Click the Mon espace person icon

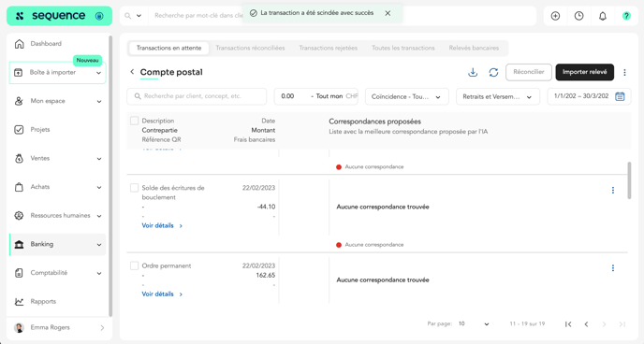tap(19, 101)
